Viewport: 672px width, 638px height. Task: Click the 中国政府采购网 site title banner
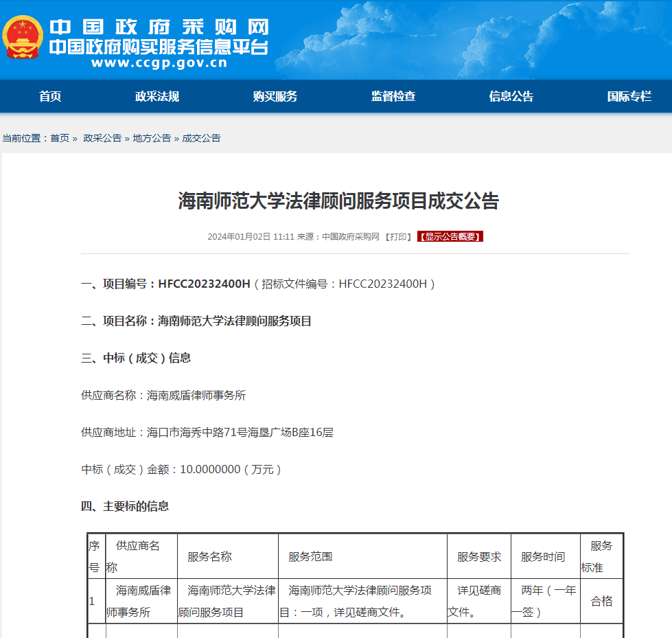[x=159, y=27]
